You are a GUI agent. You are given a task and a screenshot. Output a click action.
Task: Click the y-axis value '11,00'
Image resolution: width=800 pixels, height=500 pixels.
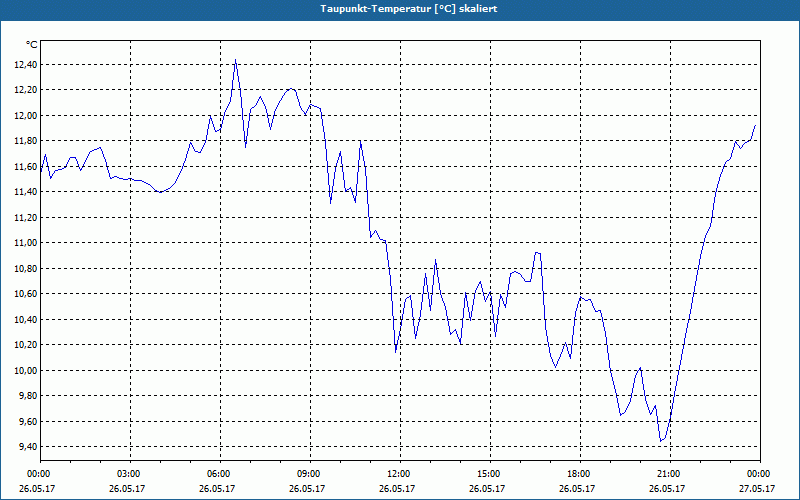point(27,243)
